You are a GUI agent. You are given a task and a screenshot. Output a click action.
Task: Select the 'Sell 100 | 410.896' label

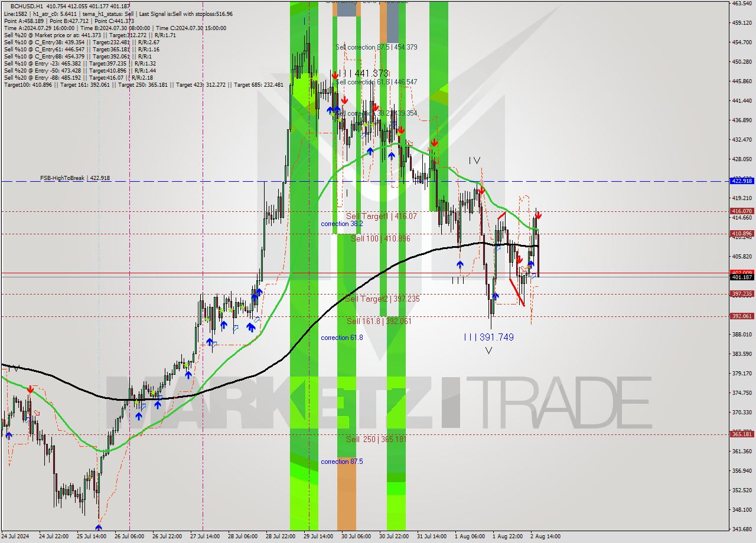[x=380, y=238]
